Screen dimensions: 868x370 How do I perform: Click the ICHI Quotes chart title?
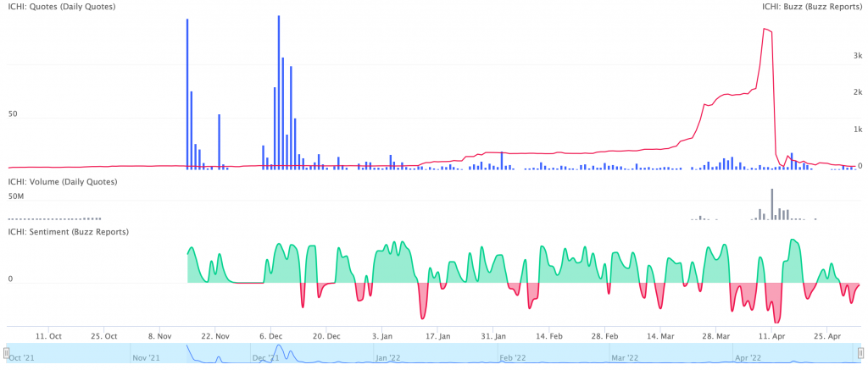(x=62, y=7)
